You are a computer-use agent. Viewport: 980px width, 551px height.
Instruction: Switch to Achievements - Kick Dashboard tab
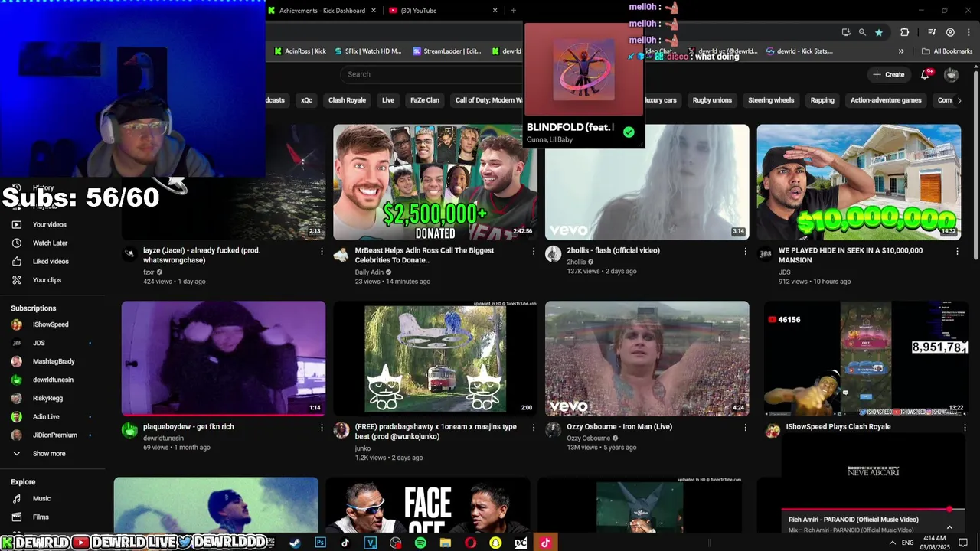click(x=323, y=11)
